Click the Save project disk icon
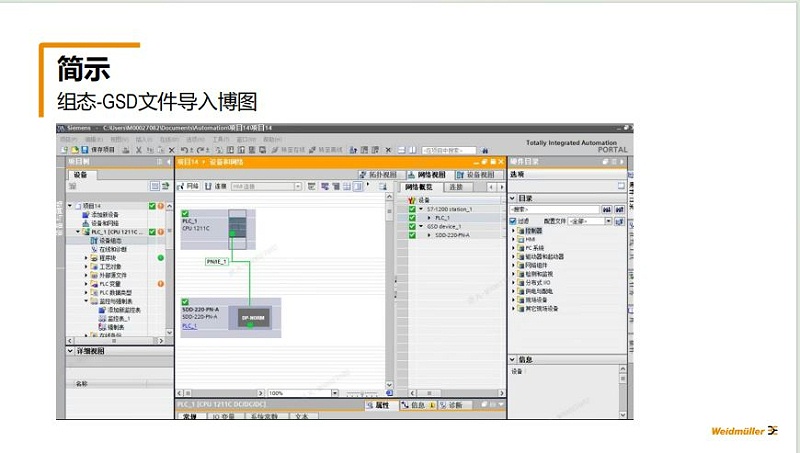800x453 pixels. pyautogui.click(x=85, y=149)
